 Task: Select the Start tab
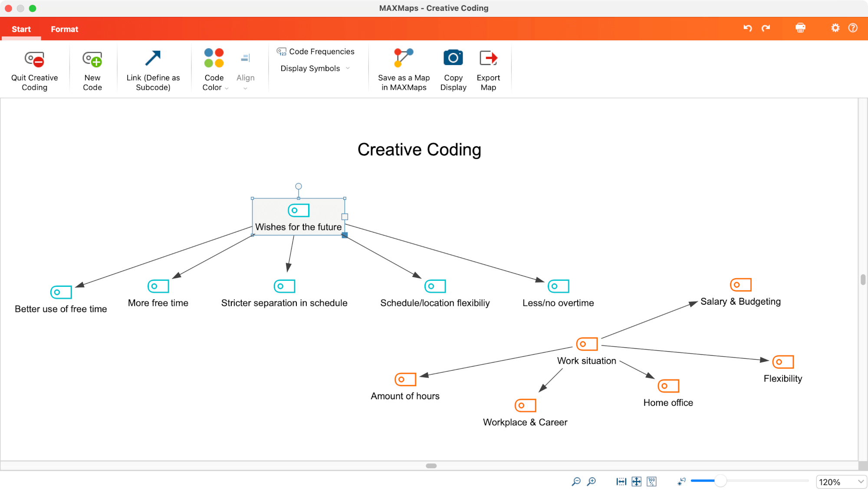pos(21,29)
